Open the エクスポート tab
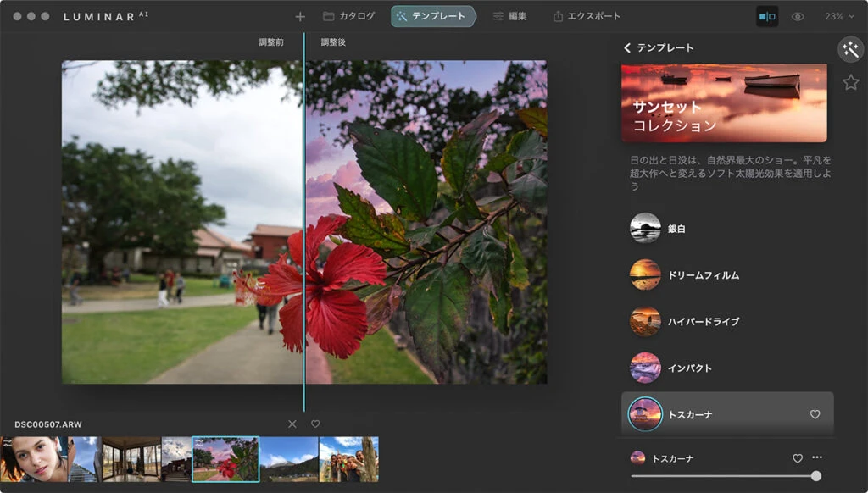The image size is (868, 493). 587,16
